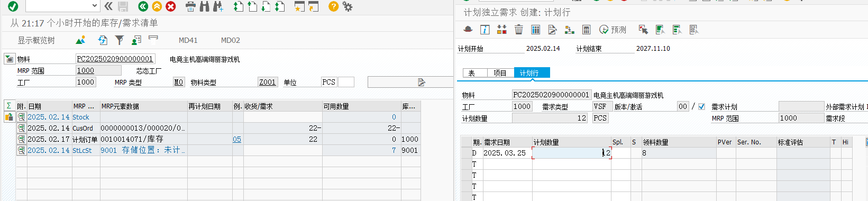Click the calculator-like grid icon
Screen dimensions: 868x201
[x=586, y=30]
